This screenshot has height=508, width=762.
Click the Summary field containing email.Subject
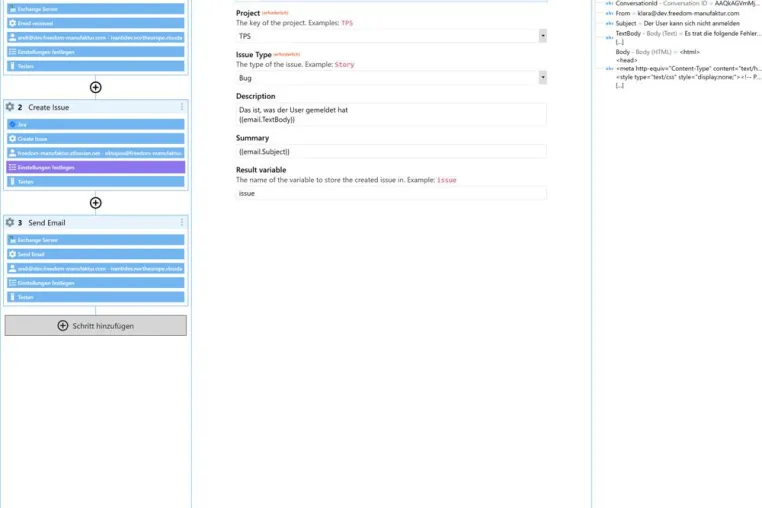coord(391,152)
